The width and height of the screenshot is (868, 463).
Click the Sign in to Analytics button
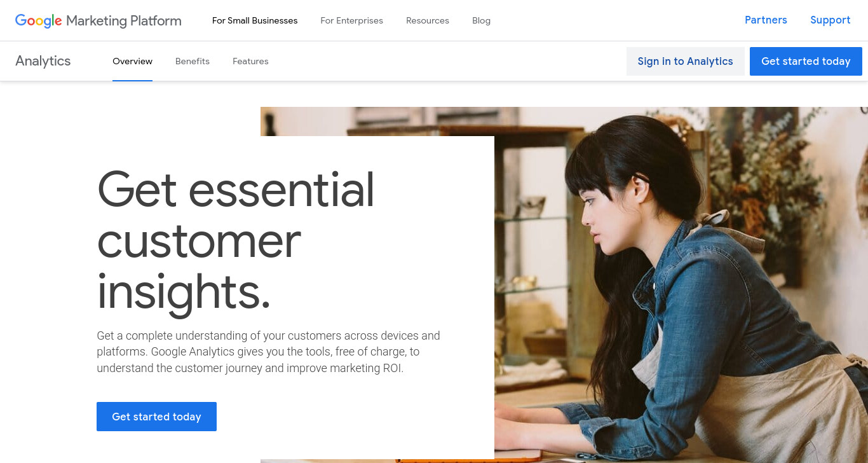[685, 61]
